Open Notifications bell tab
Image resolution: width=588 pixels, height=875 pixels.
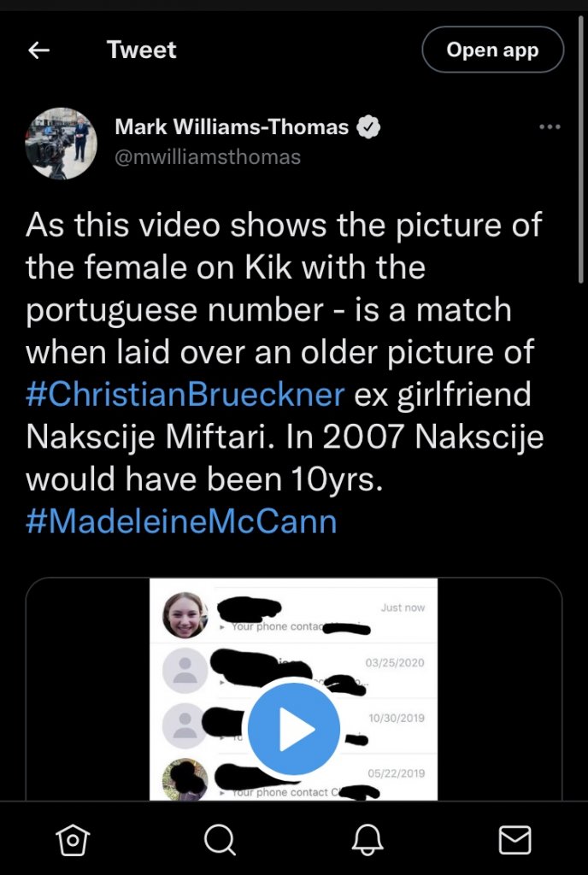point(367,841)
